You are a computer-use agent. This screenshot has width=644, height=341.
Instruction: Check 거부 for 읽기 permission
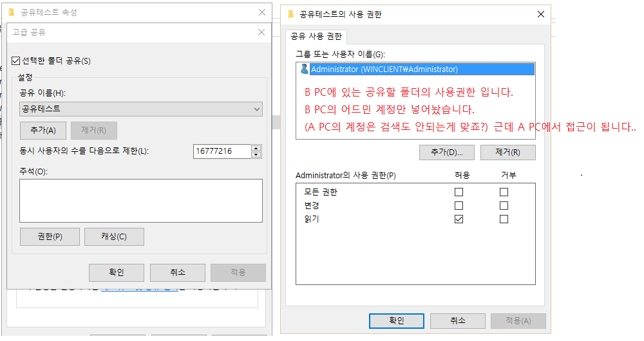[504, 219]
